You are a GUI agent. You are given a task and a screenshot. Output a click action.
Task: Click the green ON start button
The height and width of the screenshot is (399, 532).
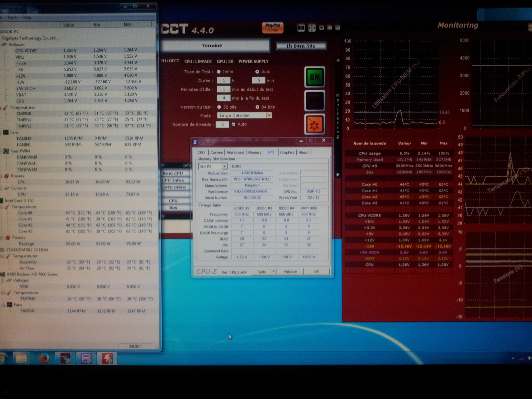(x=315, y=77)
